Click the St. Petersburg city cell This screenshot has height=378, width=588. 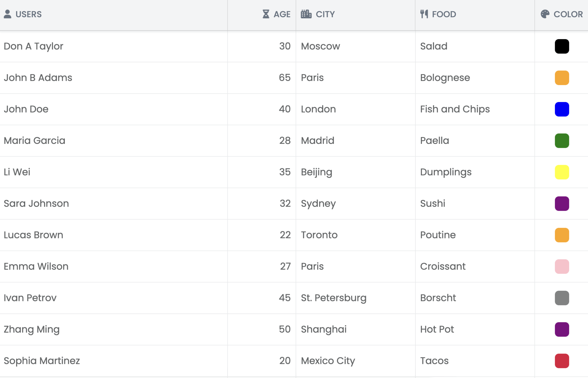(x=333, y=298)
